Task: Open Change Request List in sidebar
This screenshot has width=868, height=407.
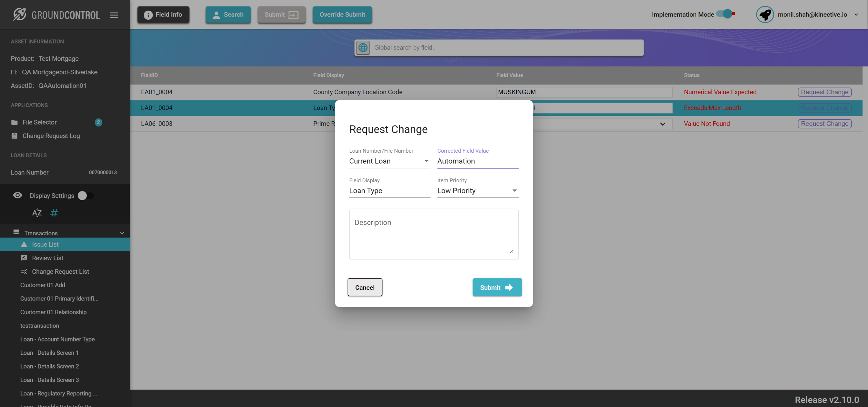Action: click(x=60, y=271)
